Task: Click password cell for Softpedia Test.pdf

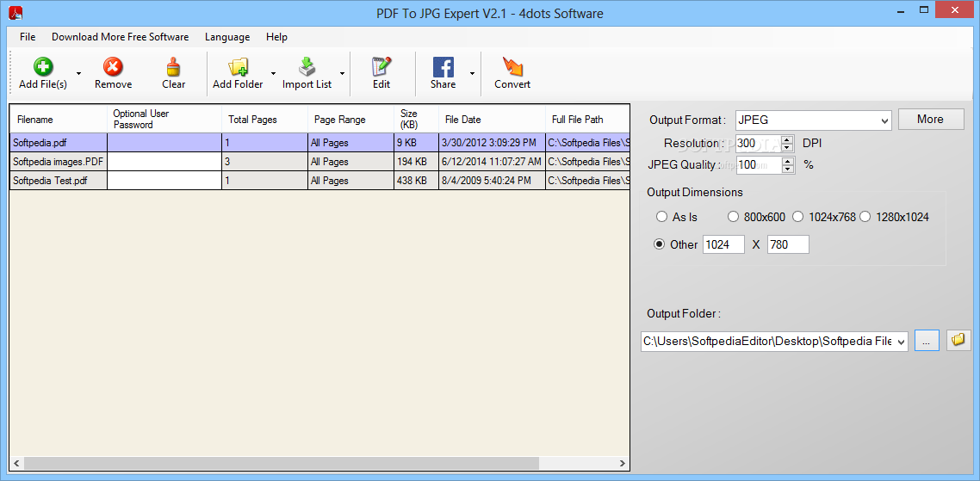Action: tap(164, 181)
